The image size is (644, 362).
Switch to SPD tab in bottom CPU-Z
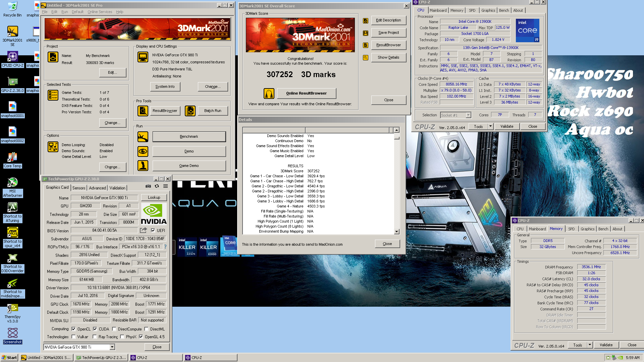pos(571,229)
